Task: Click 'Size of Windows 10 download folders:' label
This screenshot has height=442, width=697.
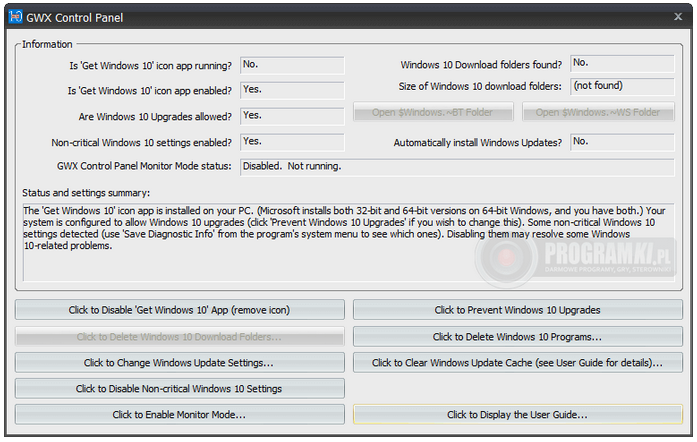Action: pyautogui.click(x=480, y=86)
